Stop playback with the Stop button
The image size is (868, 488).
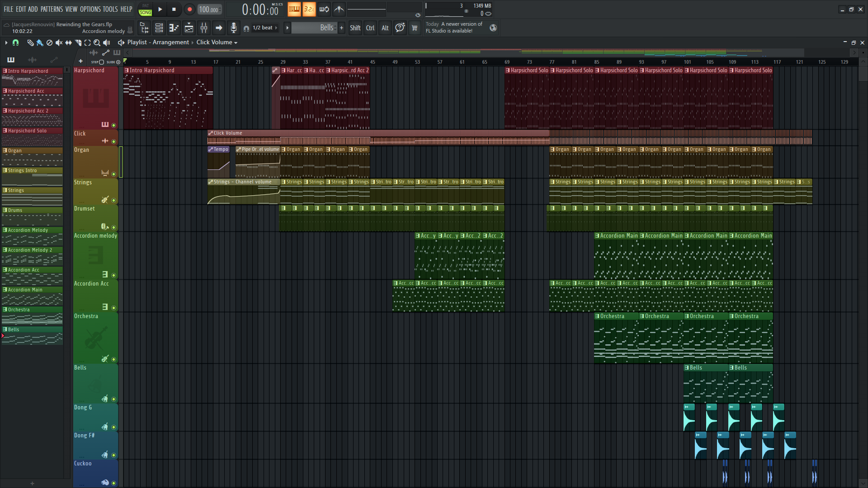pyautogui.click(x=174, y=9)
